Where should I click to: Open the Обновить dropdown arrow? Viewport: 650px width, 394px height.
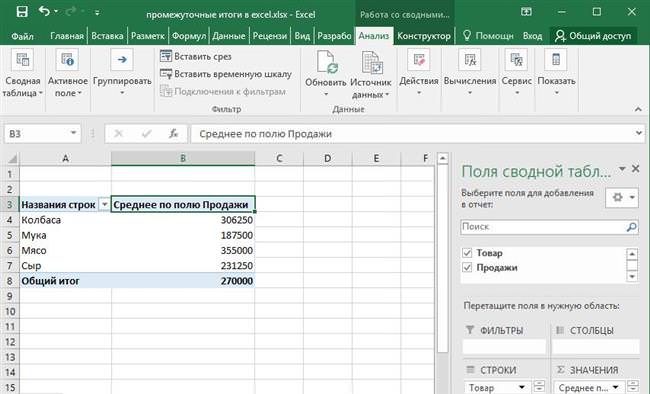[x=326, y=95]
